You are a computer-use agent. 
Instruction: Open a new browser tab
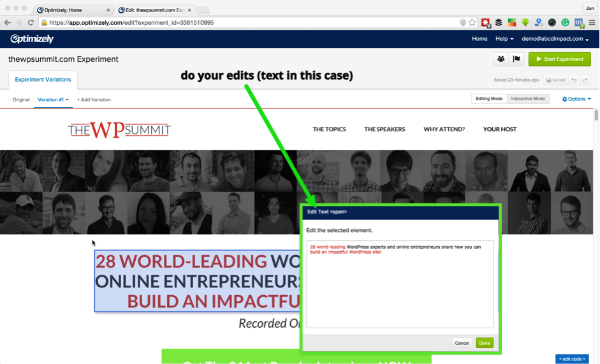(203, 10)
